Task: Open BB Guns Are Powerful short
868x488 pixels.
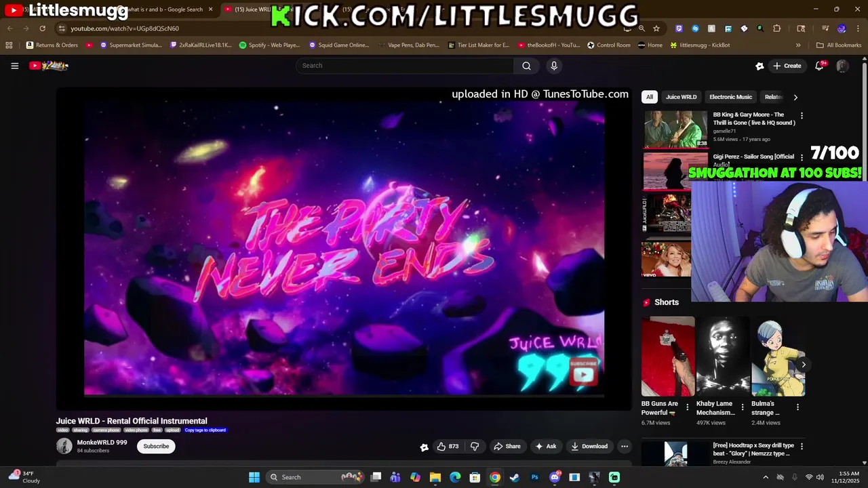Action: (668, 357)
